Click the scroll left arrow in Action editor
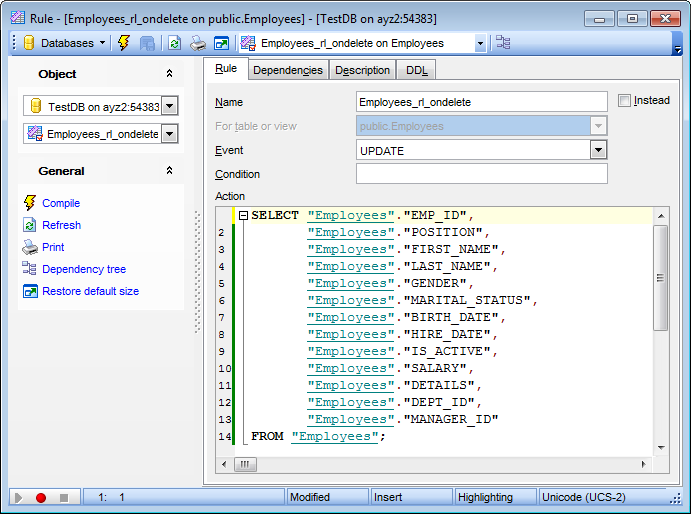The height and width of the screenshot is (514, 691). click(x=224, y=464)
